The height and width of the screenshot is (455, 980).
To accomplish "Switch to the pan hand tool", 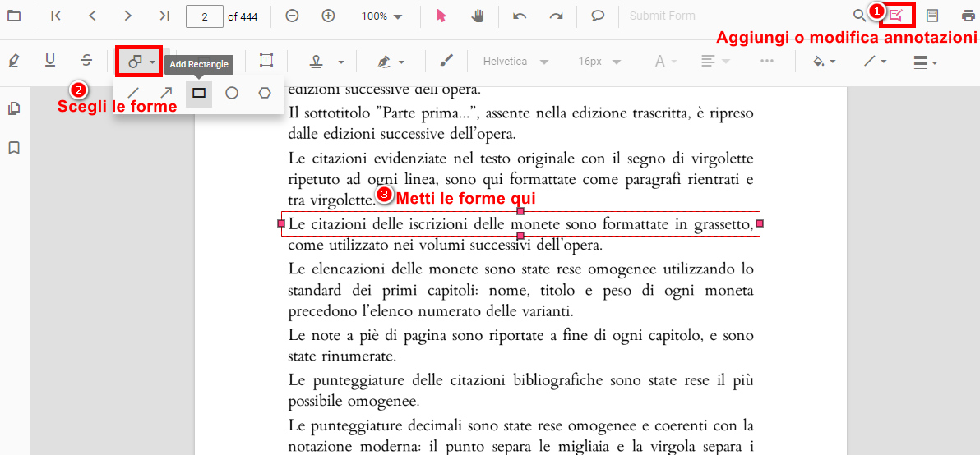I will (478, 16).
